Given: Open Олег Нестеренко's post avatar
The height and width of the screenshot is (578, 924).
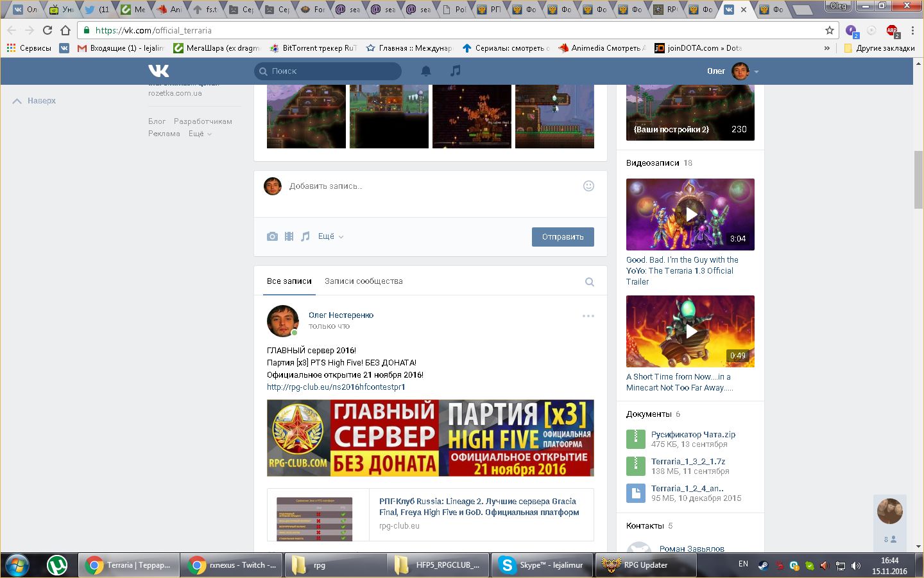Looking at the screenshot, I should [x=283, y=320].
